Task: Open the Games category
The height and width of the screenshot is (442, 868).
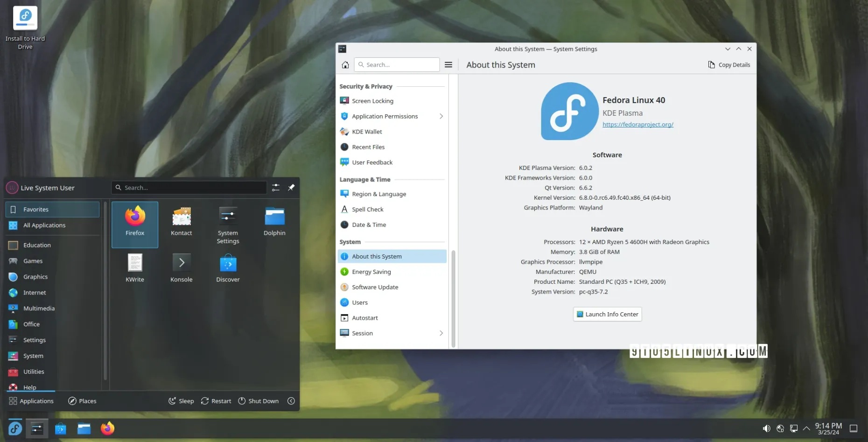Action: [x=53, y=261]
